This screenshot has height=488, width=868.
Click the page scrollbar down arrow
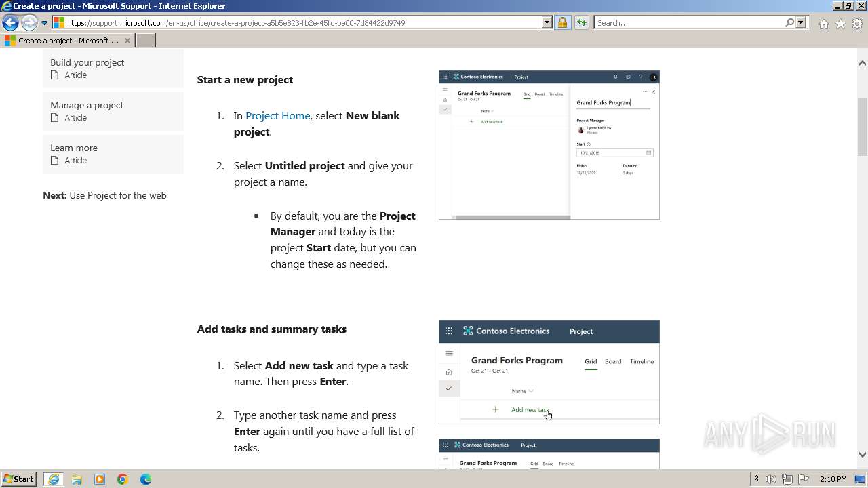[863, 455]
